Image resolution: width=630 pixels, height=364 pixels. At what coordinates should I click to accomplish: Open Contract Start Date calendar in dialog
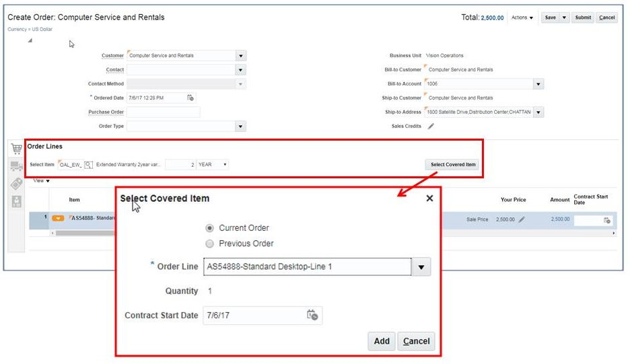click(312, 315)
